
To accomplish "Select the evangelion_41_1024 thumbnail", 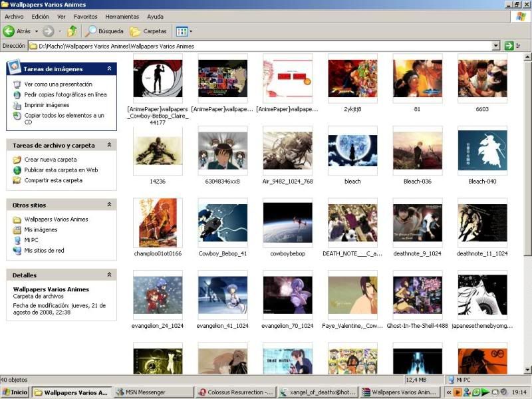I will [223, 295].
